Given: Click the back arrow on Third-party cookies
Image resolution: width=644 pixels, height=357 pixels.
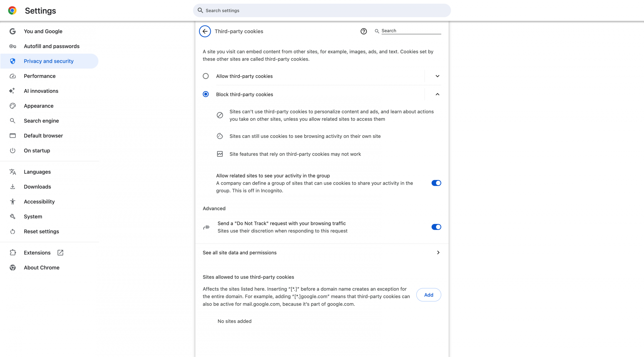Looking at the screenshot, I should (205, 31).
